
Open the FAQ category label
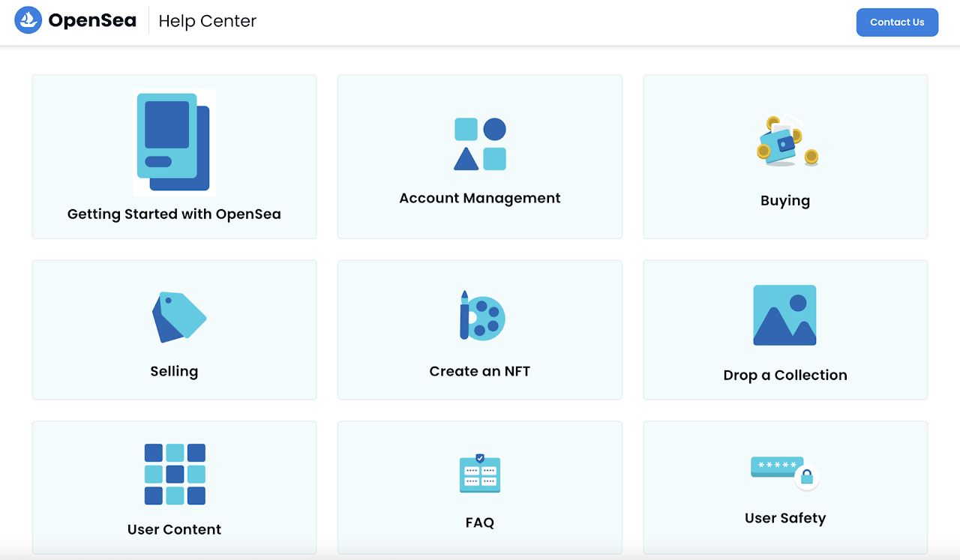480,523
